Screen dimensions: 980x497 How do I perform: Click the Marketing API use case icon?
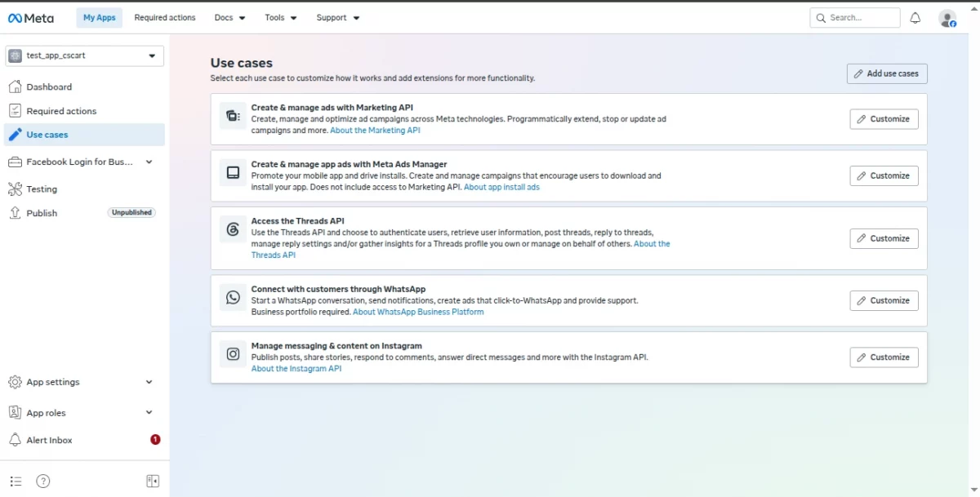(233, 116)
